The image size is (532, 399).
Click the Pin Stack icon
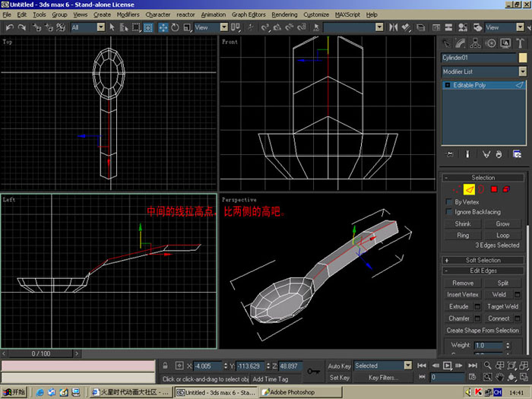click(450, 155)
